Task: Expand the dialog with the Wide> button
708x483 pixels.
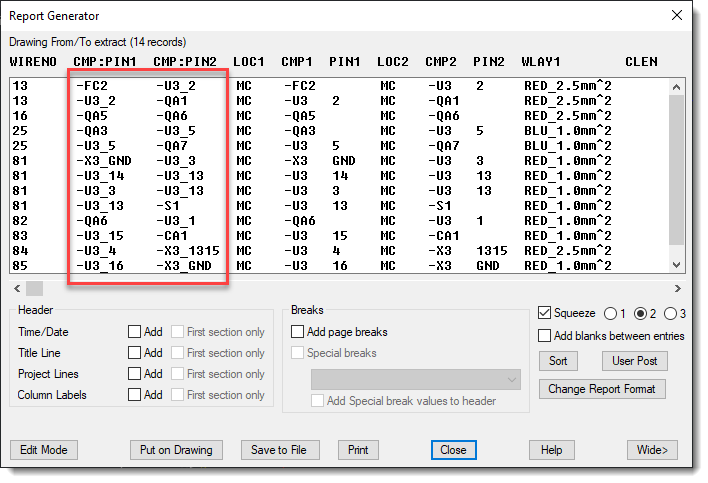Action: click(652, 450)
